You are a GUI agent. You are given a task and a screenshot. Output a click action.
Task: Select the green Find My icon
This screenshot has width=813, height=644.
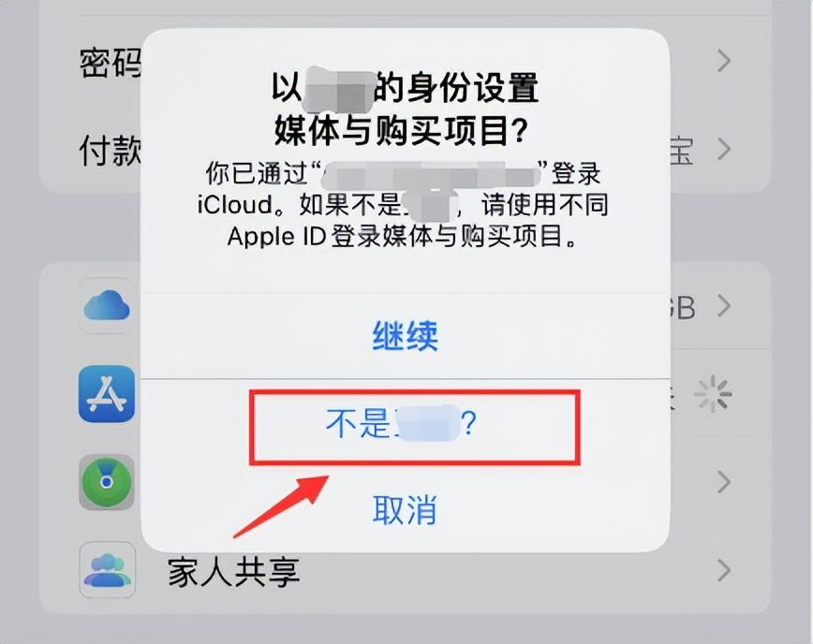tap(107, 482)
